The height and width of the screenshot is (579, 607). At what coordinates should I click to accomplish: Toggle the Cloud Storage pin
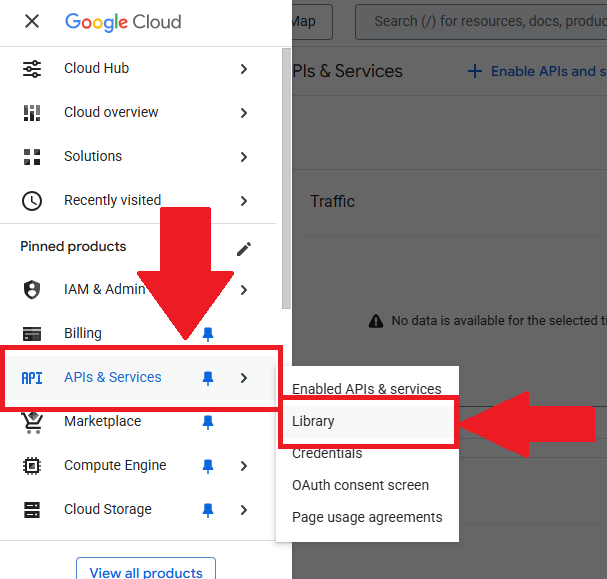[x=208, y=510]
